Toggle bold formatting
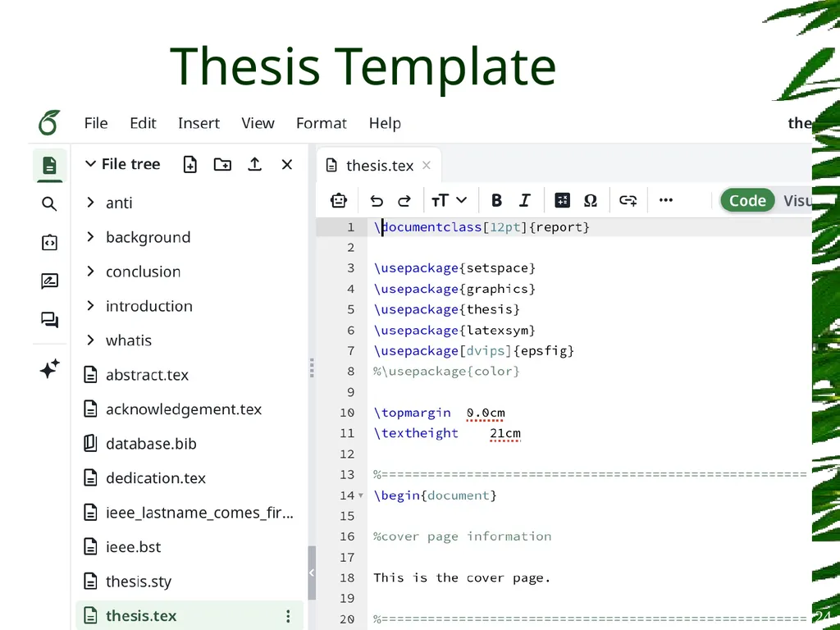The height and width of the screenshot is (630, 840). tap(496, 200)
